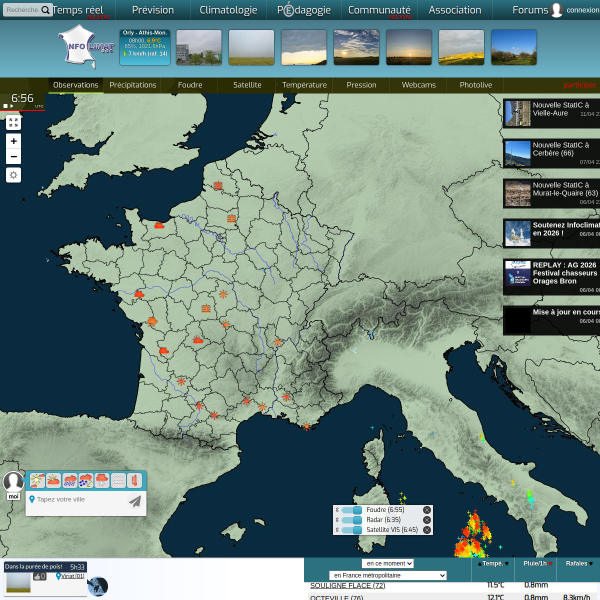Switch to Satellite tab
This screenshot has height=600, width=600.
[247, 85]
